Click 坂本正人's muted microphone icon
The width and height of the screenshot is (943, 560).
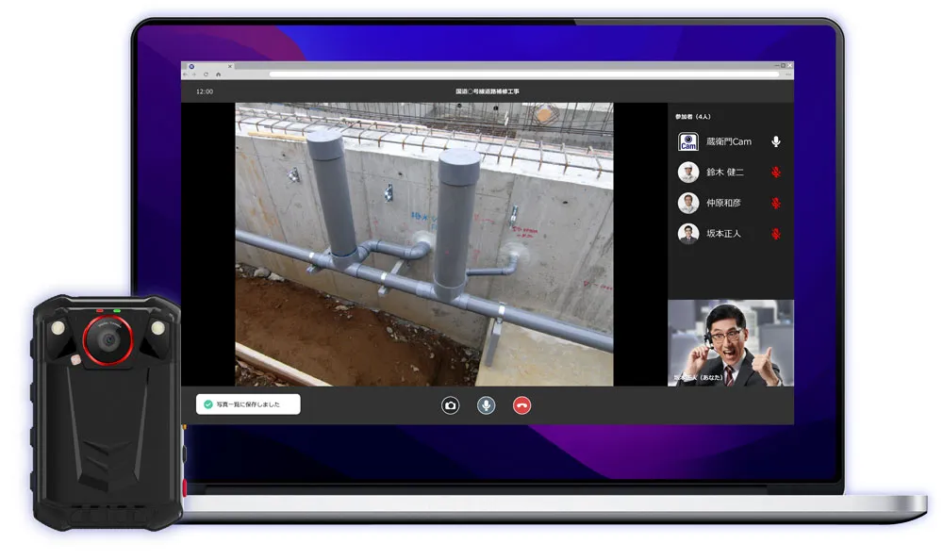click(x=776, y=234)
